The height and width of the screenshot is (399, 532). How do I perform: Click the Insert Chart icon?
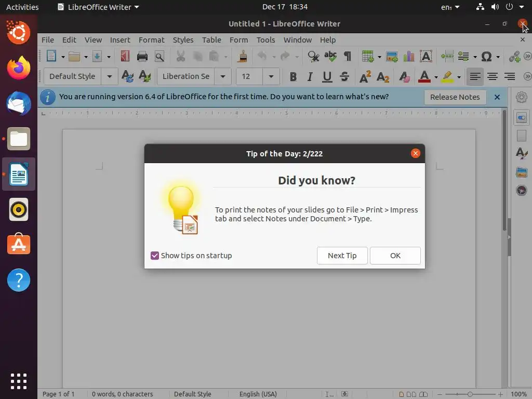(409, 56)
